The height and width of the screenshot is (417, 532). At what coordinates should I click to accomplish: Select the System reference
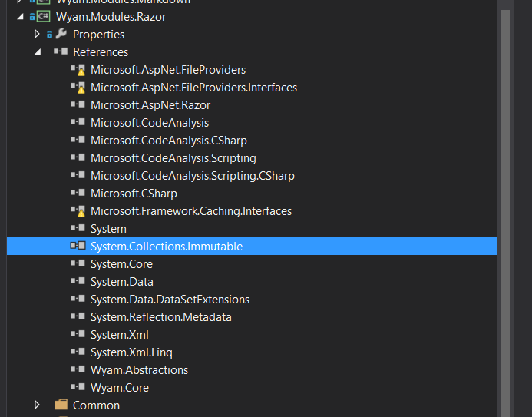pos(108,228)
